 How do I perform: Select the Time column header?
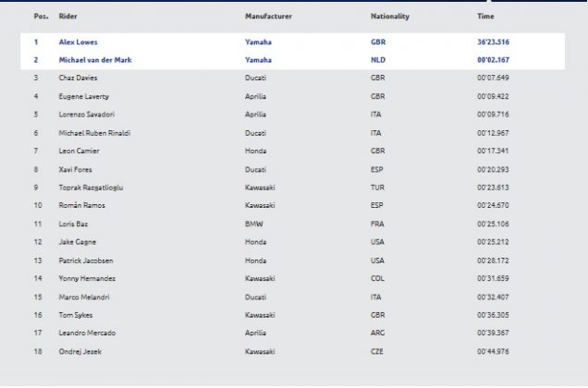(485, 17)
